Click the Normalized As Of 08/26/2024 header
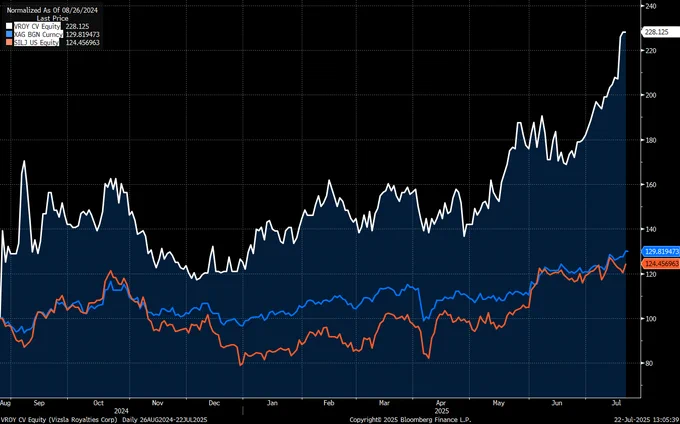680x424 pixels. tap(52, 10)
